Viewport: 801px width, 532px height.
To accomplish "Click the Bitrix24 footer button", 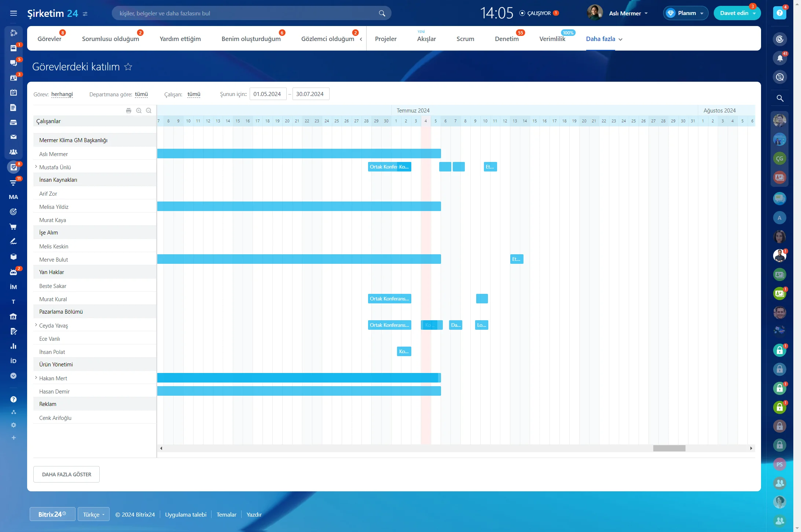I will [52, 514].
